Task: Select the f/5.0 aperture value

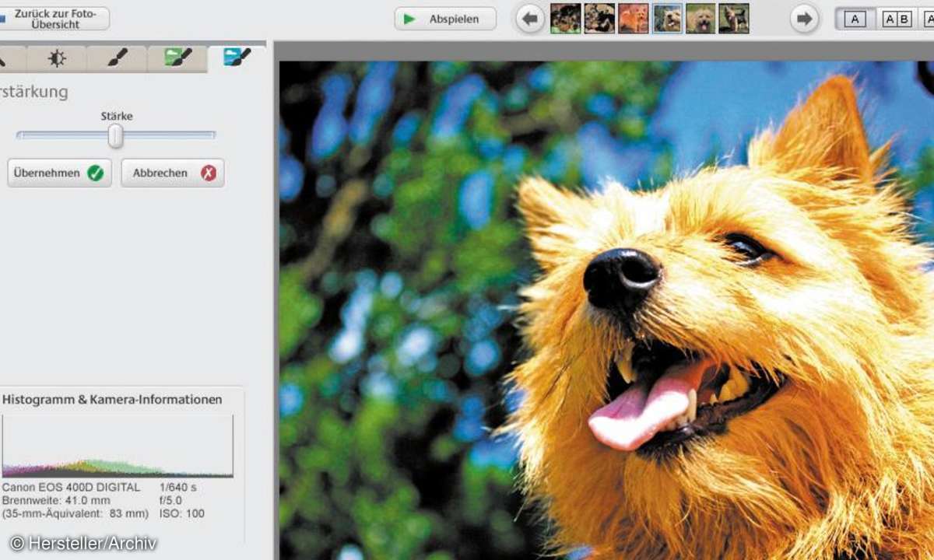Action: [x=171, y=500]
